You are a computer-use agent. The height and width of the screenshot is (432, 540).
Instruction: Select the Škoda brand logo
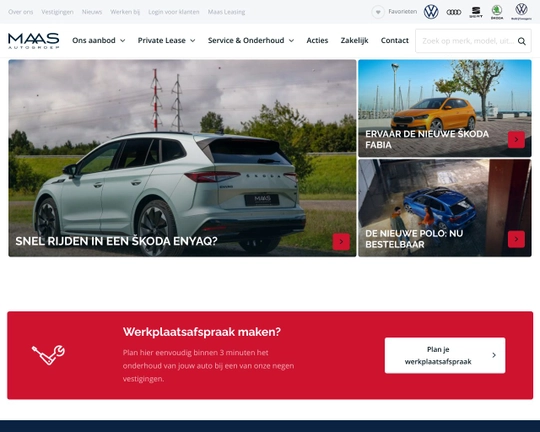(497, 12)
